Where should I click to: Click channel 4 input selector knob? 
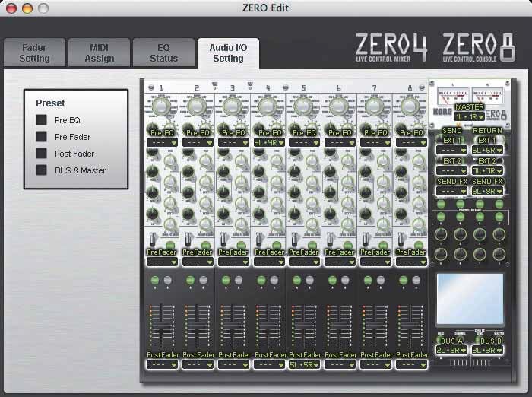[268, 106]
